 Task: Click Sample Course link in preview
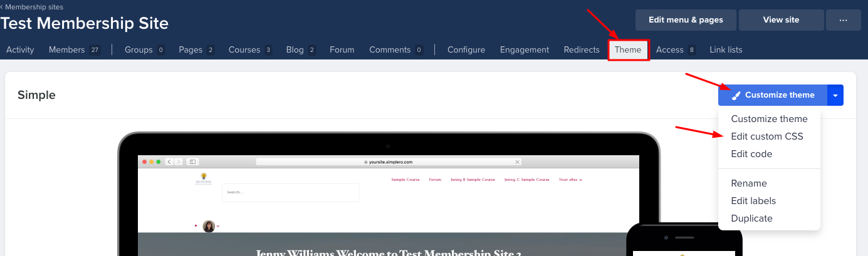405,180
